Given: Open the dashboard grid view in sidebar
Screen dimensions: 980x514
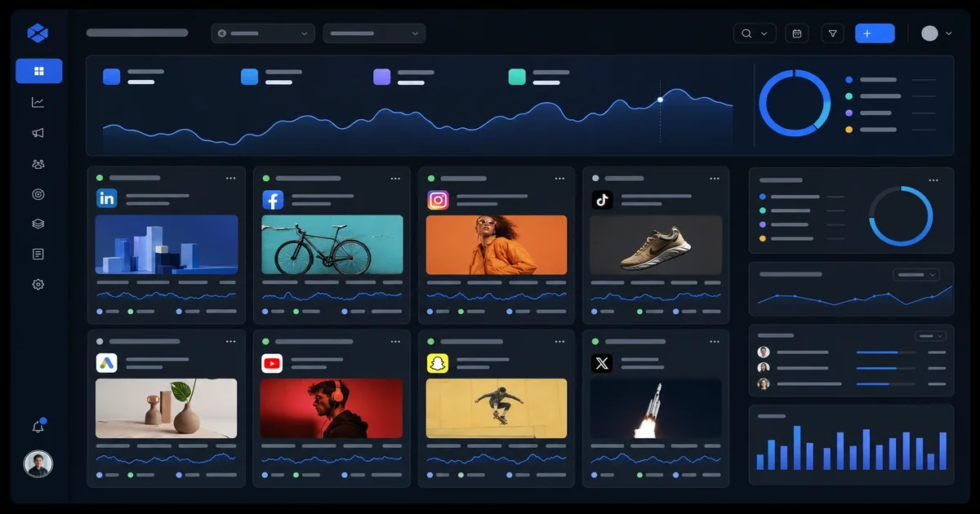Looking at the screenshot, I should pos(38,71).
